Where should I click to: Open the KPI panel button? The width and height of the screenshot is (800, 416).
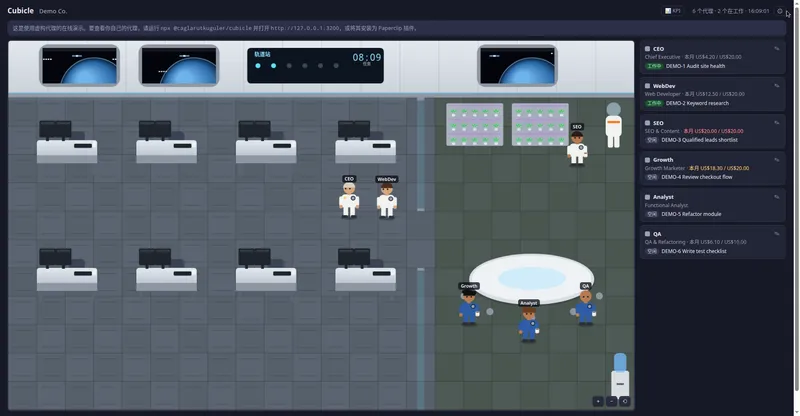(673, 11)
